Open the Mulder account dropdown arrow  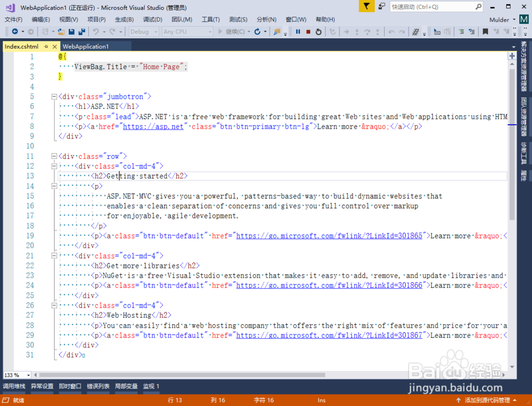click(x=514, y=20)
